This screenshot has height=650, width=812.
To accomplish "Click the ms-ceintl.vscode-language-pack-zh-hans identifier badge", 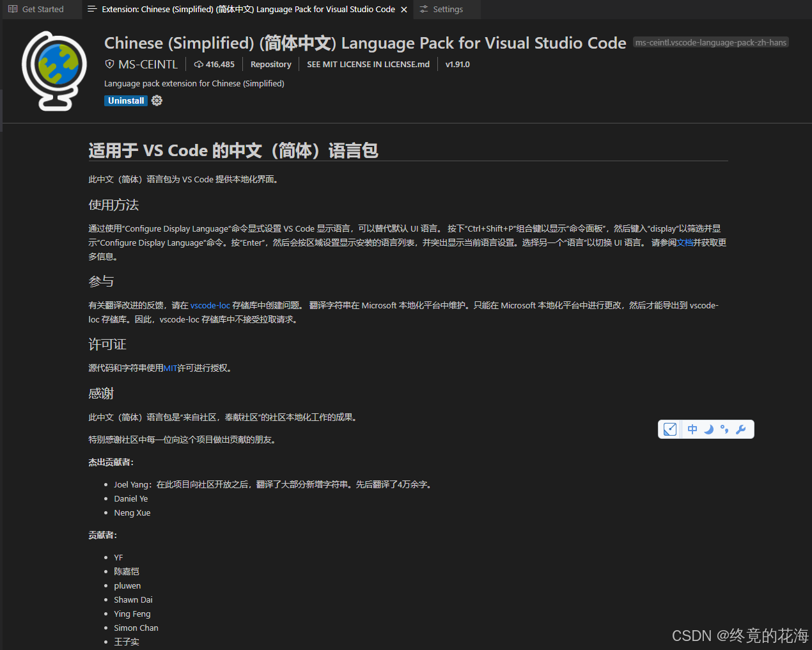I will pos(710,42).
